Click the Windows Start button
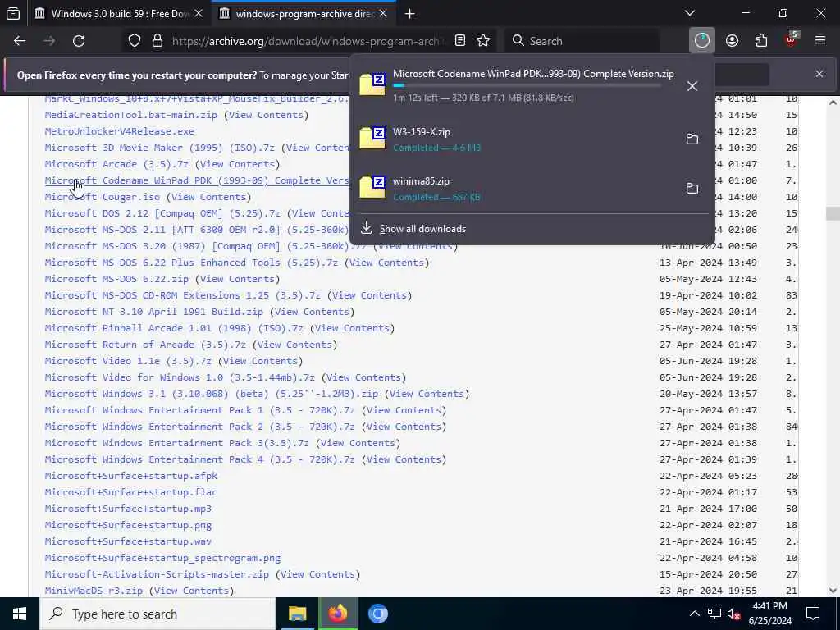840x630 pixels. click(20, 614)
